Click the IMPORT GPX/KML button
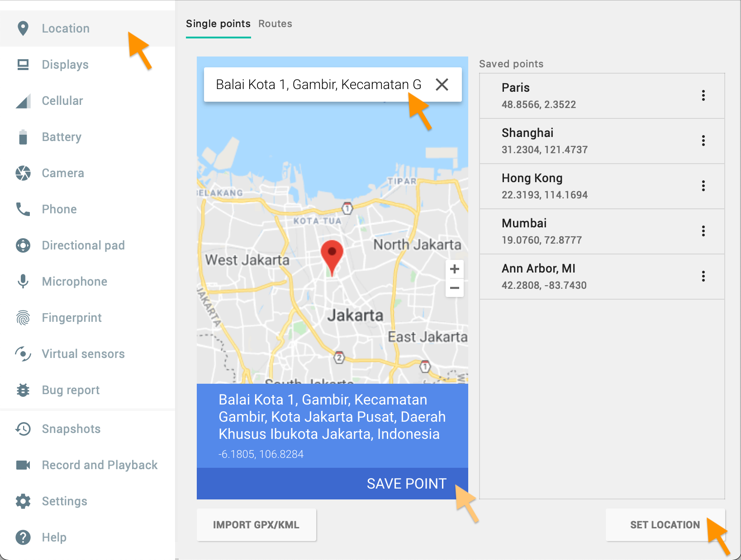The width and height of the screenshot is (741, 560). click(256, 525)
